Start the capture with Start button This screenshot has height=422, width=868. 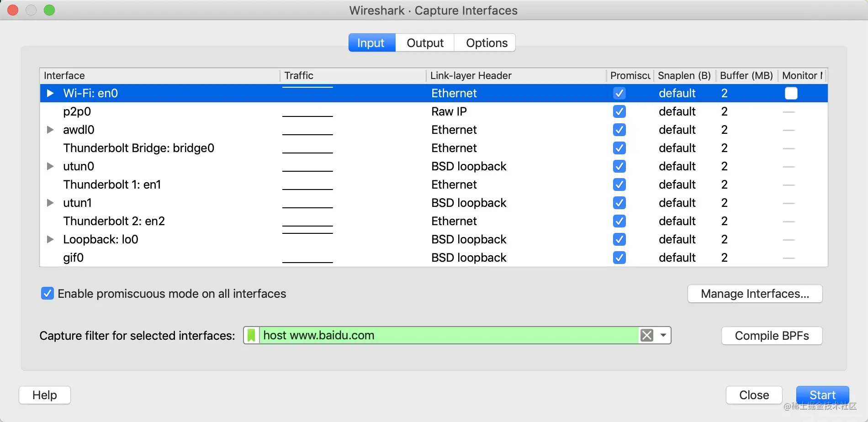pos(822,395)
